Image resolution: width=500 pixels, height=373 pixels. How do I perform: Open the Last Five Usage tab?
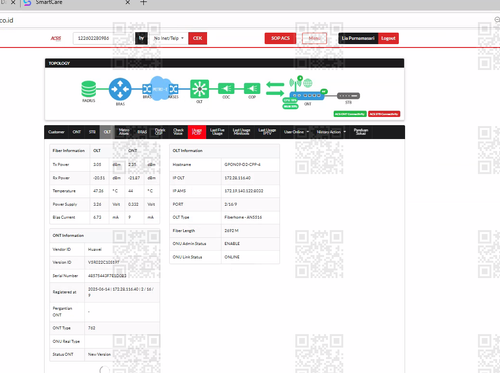(217, 132)
